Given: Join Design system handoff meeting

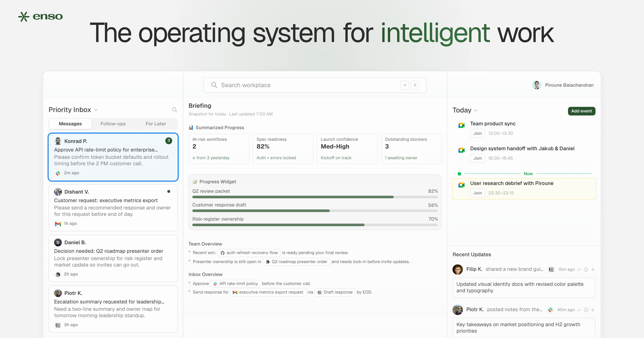Looking at the screenshot, I should pos(477,158).
